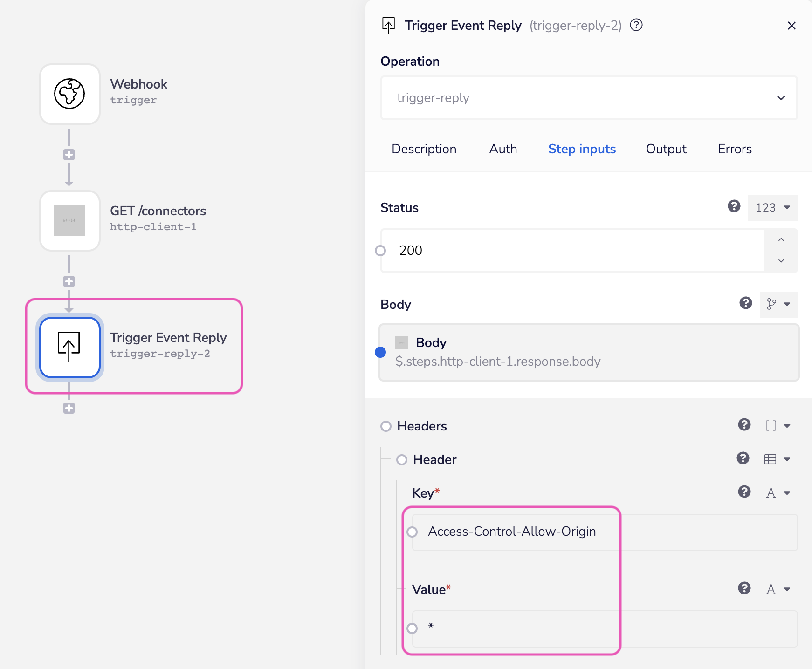The image size is (812, 669).
Task: Toggle the Headers radio circle
Action: (x=386, y=426)
